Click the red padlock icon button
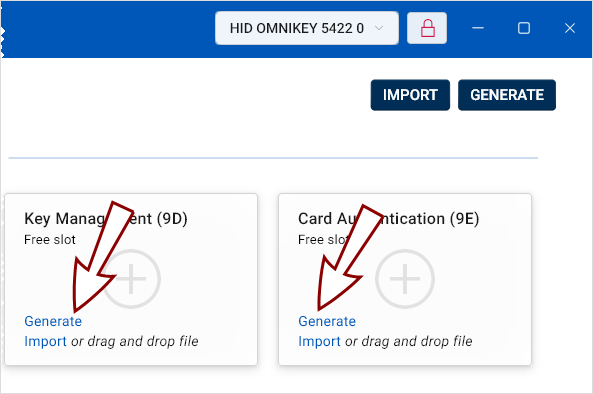This screenshot has height=394, width=593. pos(427,28)
